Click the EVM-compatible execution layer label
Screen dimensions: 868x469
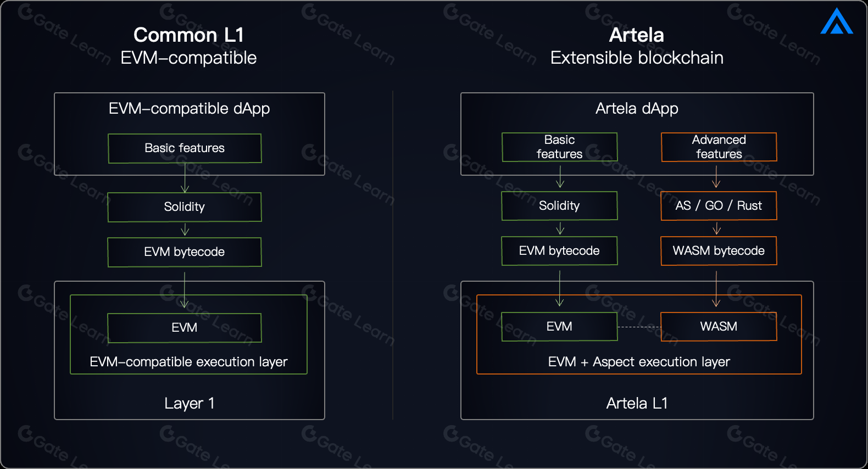pos(188,362)
